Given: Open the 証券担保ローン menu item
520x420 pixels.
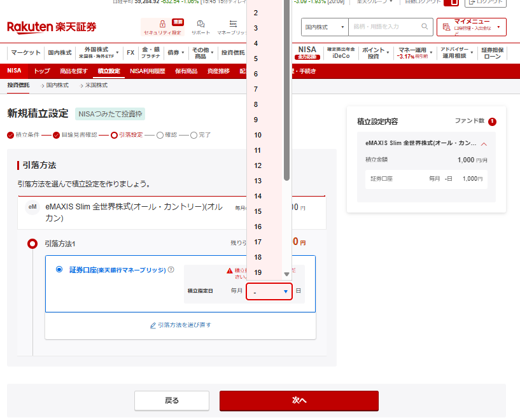Looking at the screenshot, I should tap(493, 53).
